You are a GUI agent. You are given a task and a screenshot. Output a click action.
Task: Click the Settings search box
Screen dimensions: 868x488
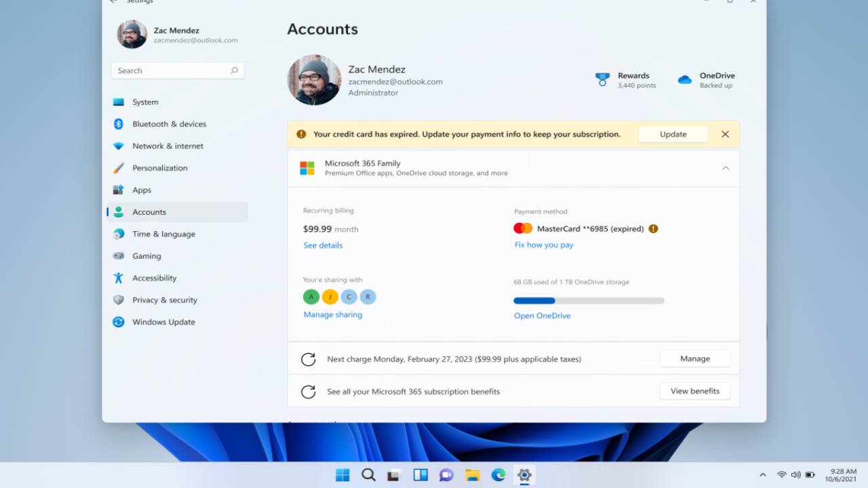point(177,70)
